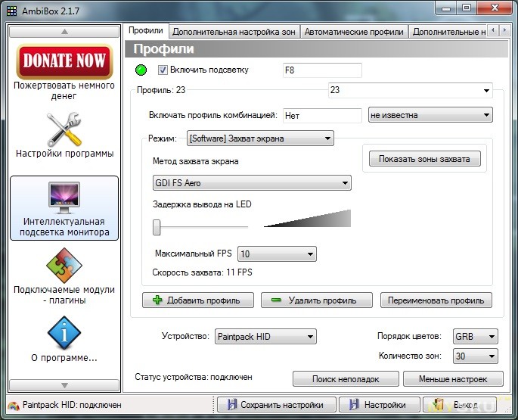Click the 'О программе...' label
This screenshot has width=518, height=420.
point(64,358)
